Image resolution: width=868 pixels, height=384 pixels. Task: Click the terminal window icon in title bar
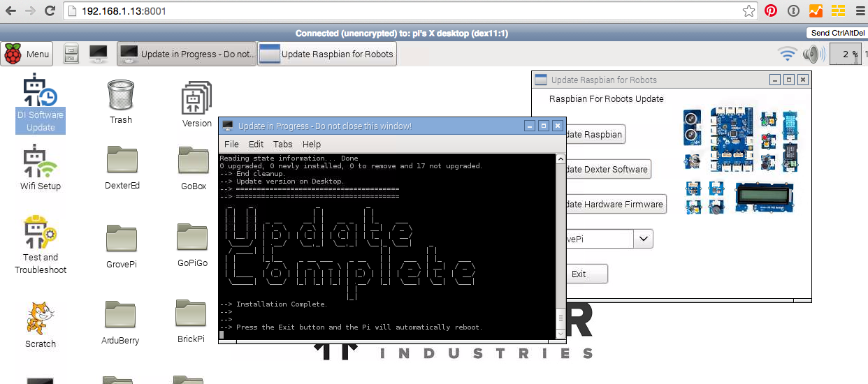(x=227, y=126)
